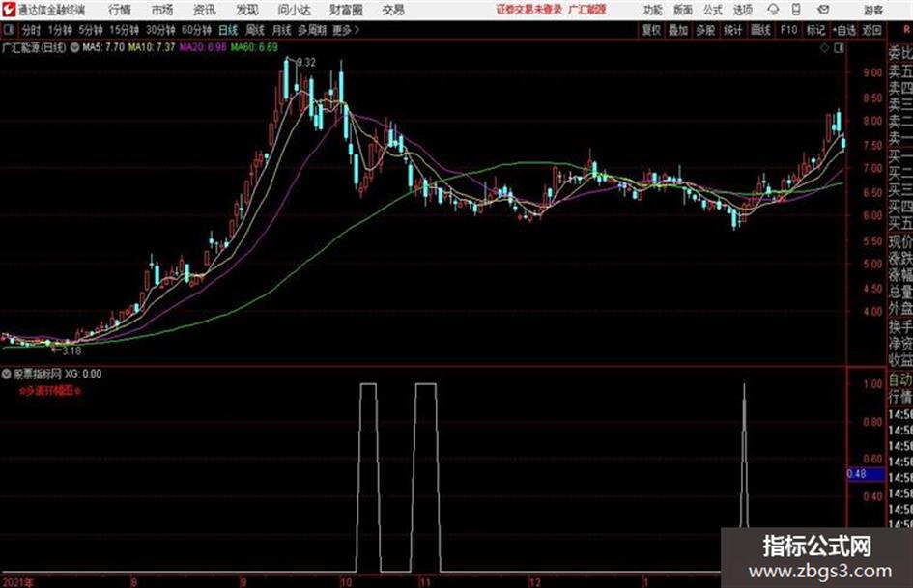Switch to 15分钟 period

[x=124, y=30]
